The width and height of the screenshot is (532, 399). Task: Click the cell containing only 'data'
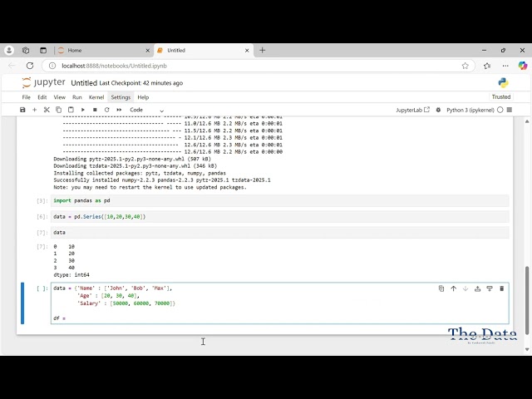(x=279, y=233)
